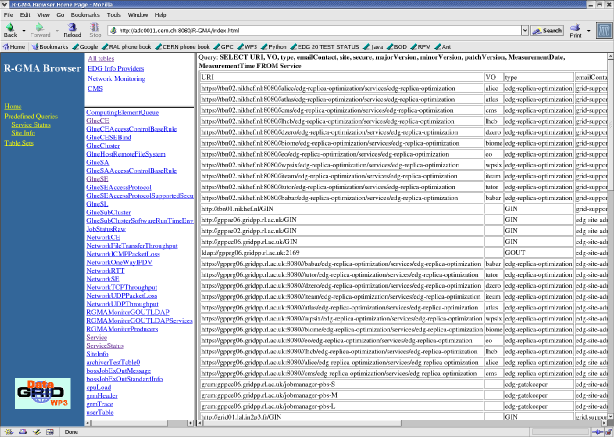Open the Bookmarks menu in the menu bar
614x437 pixels.
tap(85, 15)
